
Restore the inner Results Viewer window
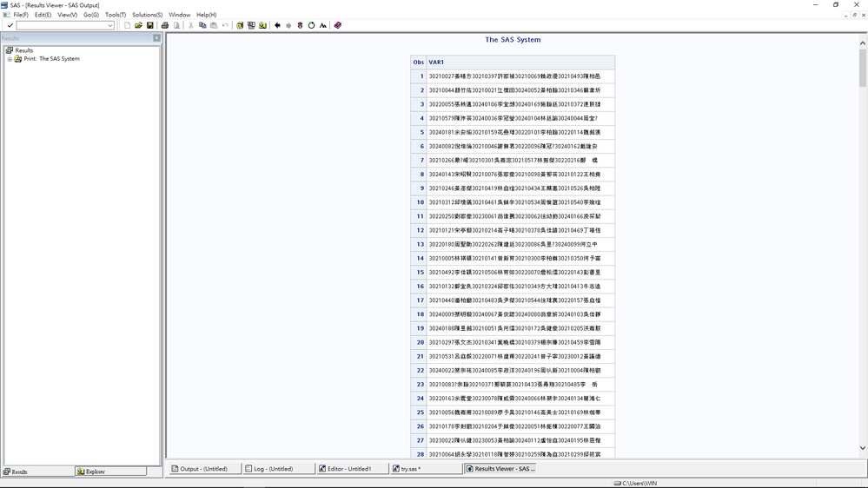coord(854,15)
